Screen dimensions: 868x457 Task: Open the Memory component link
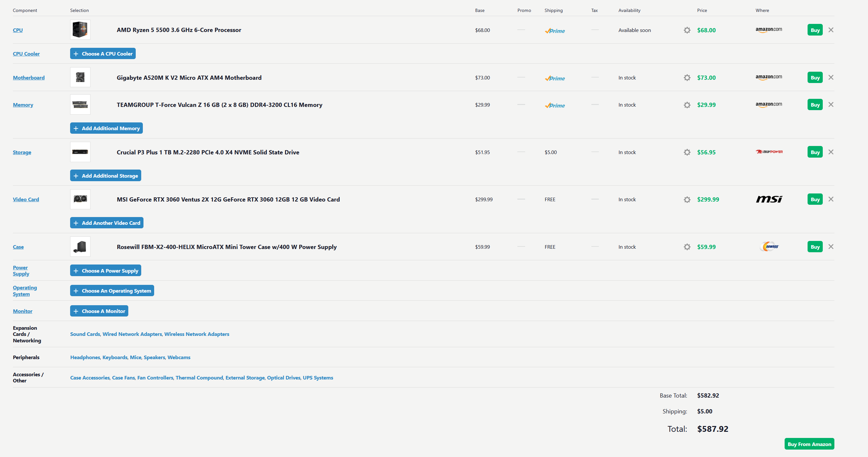pyautogui.click(x=23, y=105)
